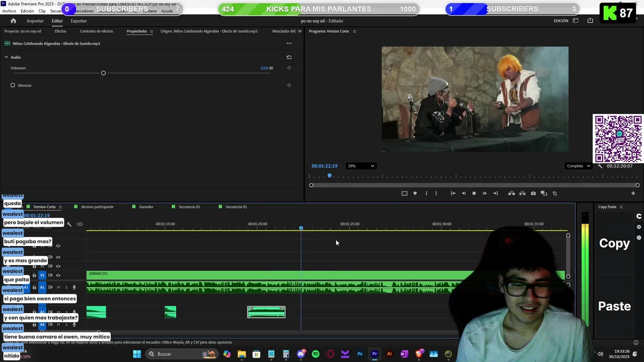644x362 pixels.
Task: Open Photoshop from the taskbar
Action: pos(360,354)
